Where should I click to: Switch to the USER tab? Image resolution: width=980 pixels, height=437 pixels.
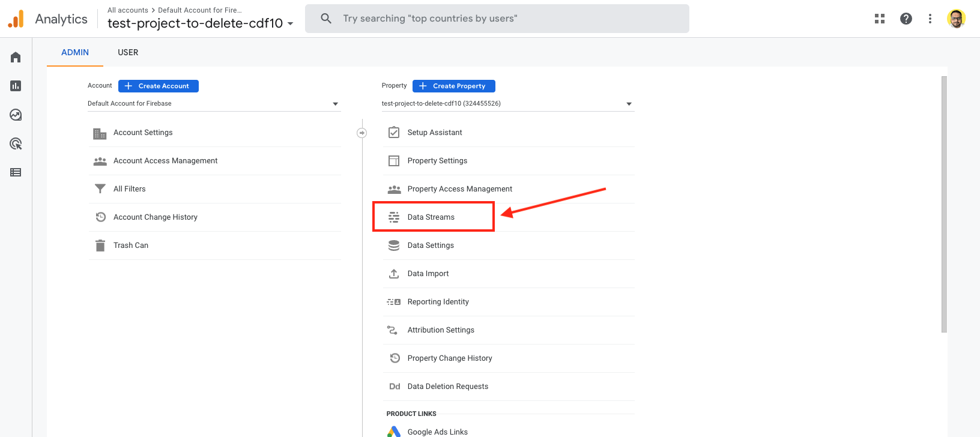(x=128, y=52)
